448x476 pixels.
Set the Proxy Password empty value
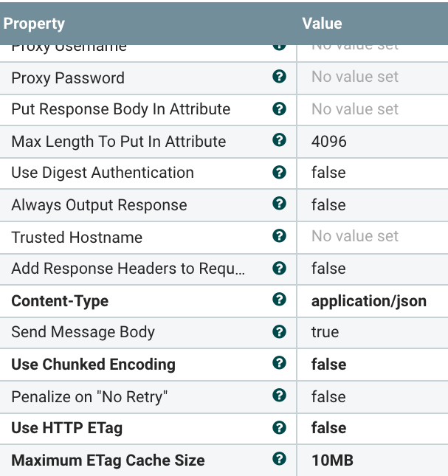tap(354, 77)
